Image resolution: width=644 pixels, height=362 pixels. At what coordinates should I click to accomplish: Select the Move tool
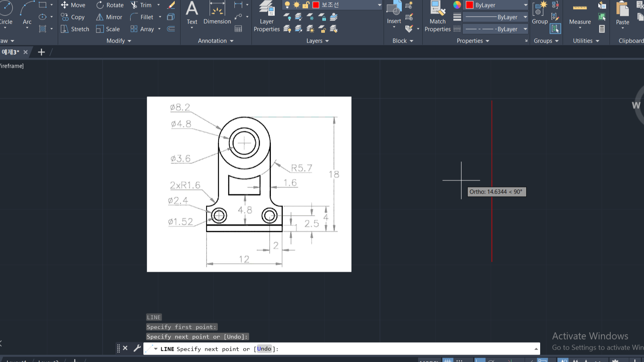[x=73, y=5]
